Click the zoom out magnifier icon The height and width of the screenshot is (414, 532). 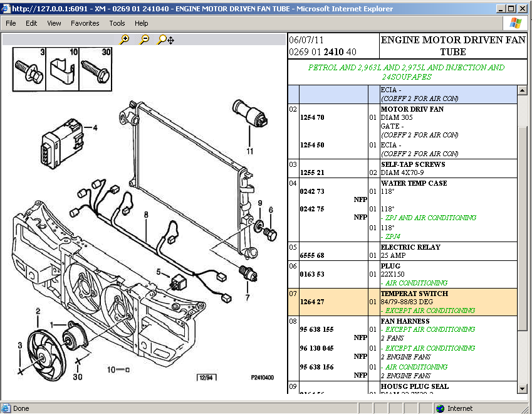145,40
